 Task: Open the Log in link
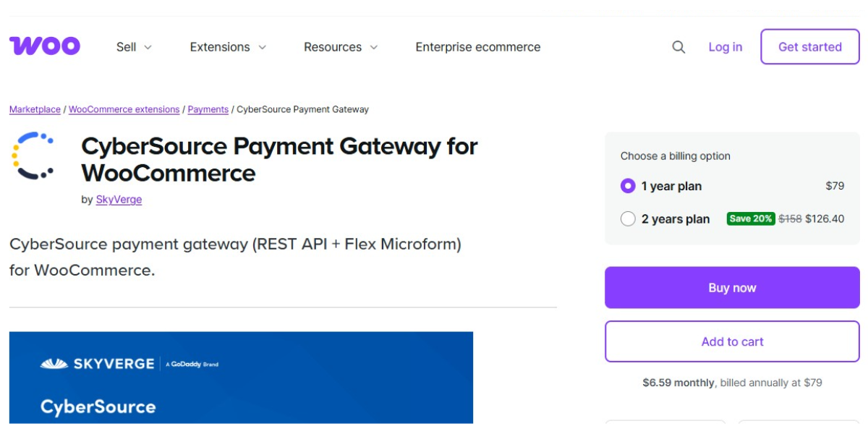[x=725, y=46]
